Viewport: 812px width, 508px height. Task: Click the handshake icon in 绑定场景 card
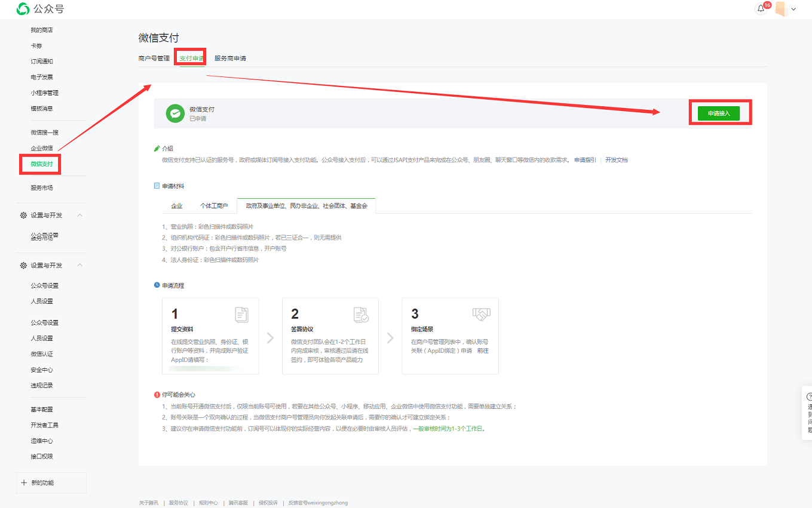(481, 314)
